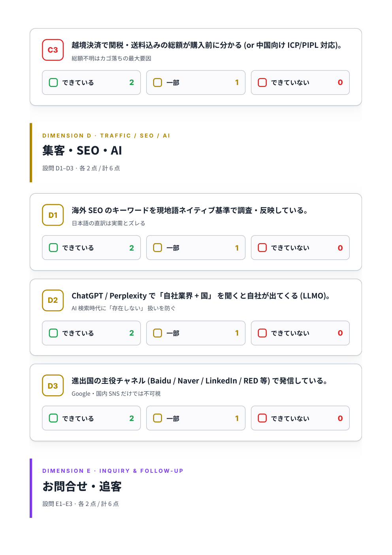This screenshot has width=392, height=555.
Task: Select できている for question C3
Action: [91, 83]
